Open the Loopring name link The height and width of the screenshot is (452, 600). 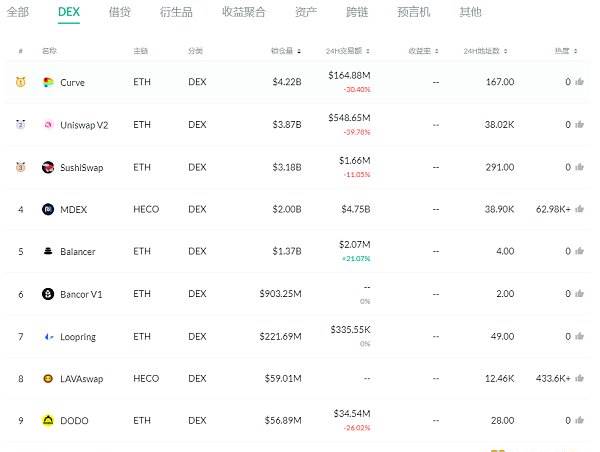click(x=78, y=337)
